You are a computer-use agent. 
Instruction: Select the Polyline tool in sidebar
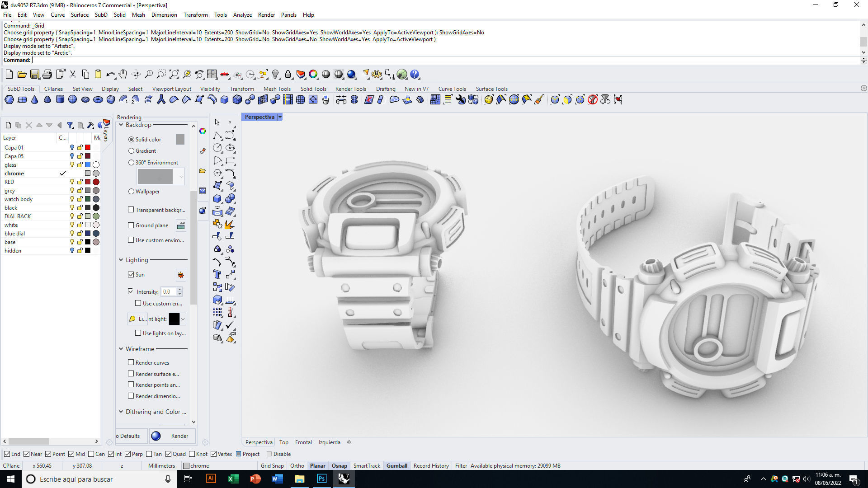pos(217,136)
